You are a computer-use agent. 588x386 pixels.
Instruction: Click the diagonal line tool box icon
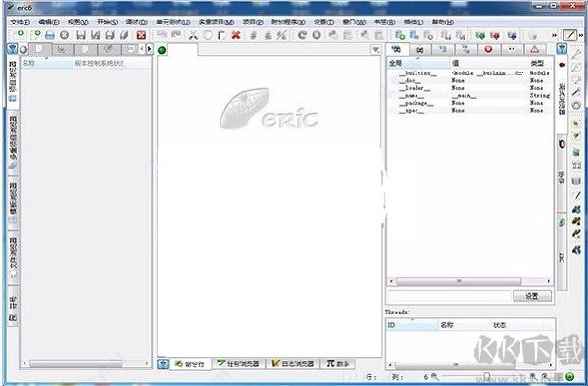(570, 35)
